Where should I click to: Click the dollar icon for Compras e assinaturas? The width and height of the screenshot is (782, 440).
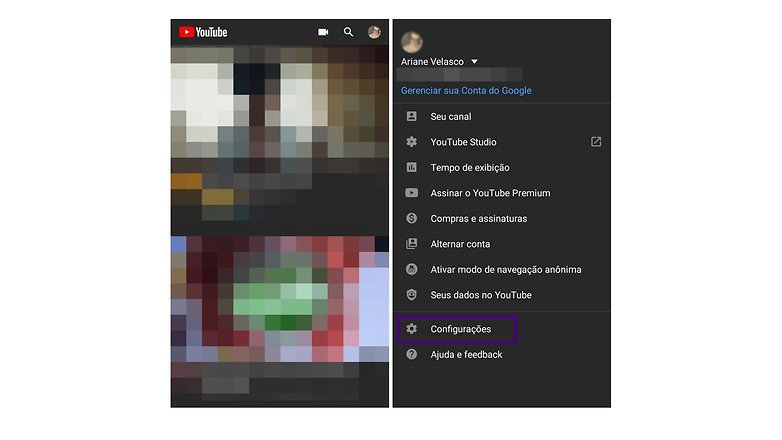point(411,218)
